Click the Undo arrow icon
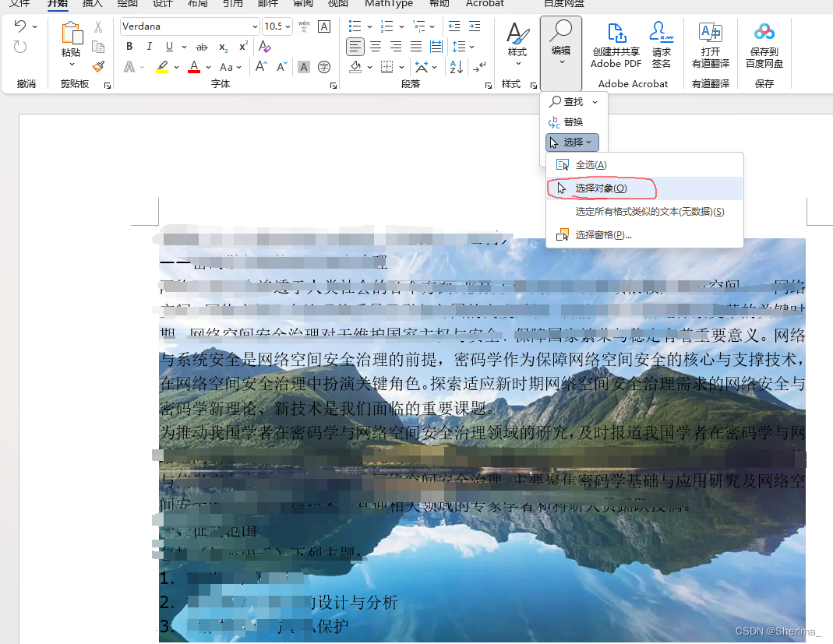The width and height of the screenshot is (833, 644). pyautogui.click(x=20, y=26)
